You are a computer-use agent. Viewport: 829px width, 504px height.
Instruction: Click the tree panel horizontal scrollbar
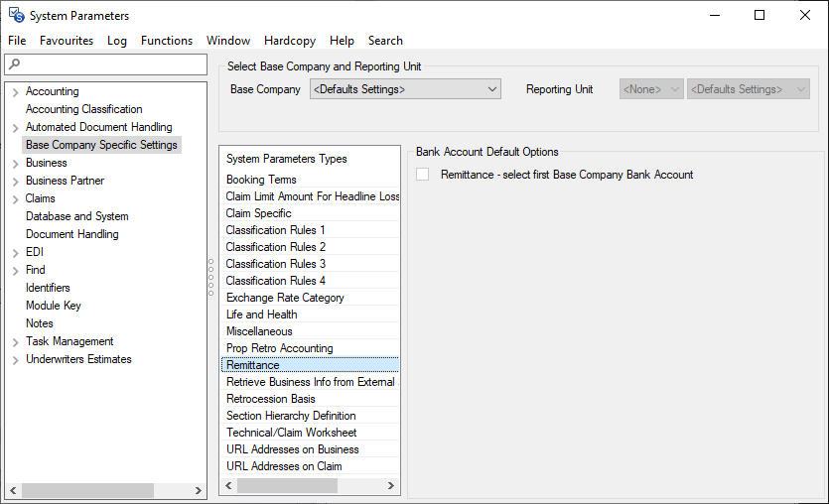(x=87, y=490)
